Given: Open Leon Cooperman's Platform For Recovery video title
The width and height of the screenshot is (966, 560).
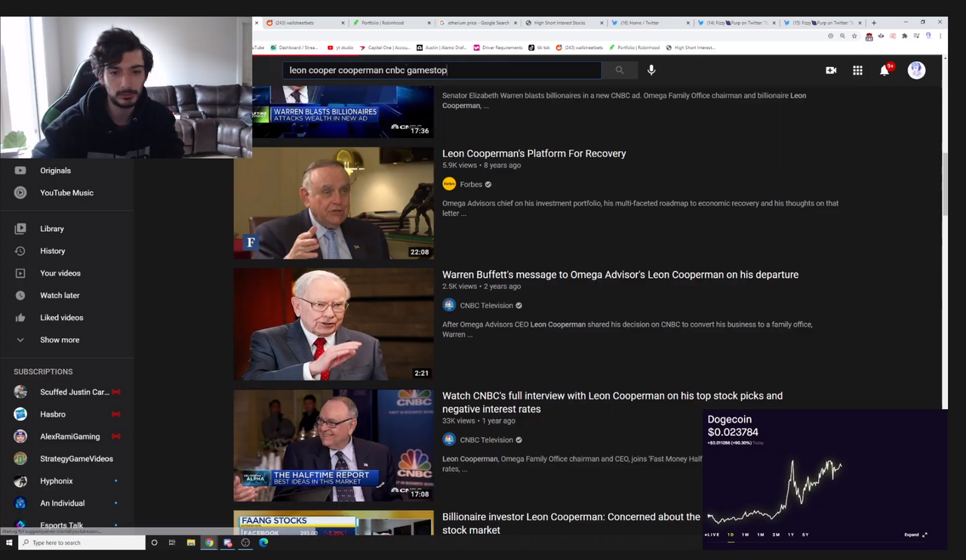Looking at the screenshot, I should click(534, 153).
